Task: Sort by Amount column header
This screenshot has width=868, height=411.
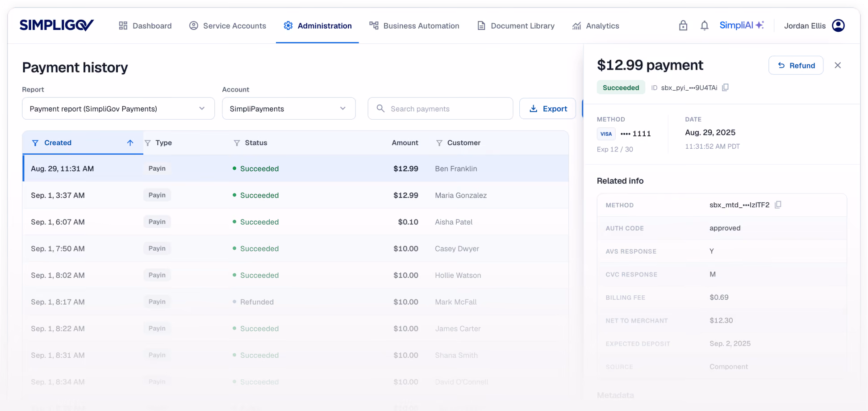Action: tap(405, 143)
